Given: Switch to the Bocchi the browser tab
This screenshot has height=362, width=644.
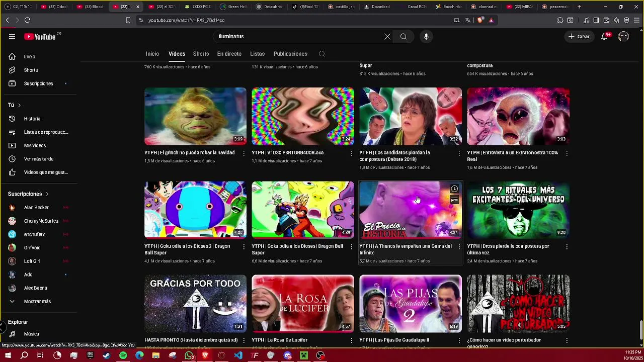Looking at the screenshot, I should click(x=448, y=7).
